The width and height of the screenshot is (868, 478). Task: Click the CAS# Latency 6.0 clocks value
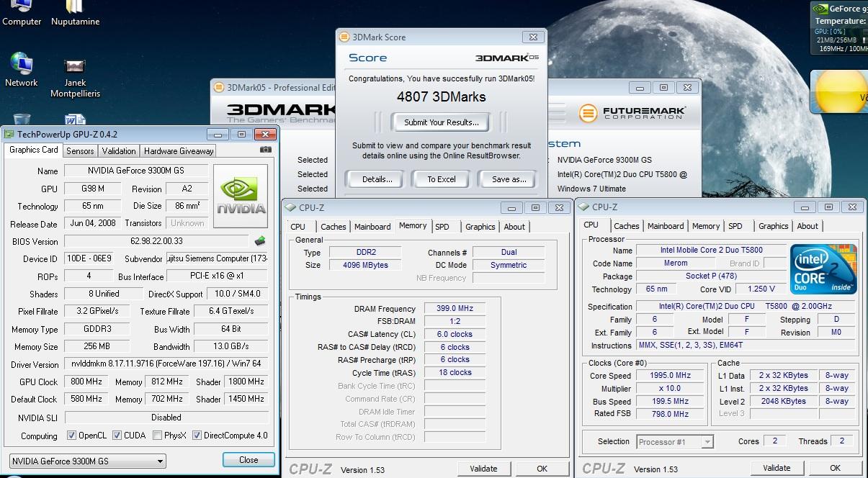pos(454,334)
